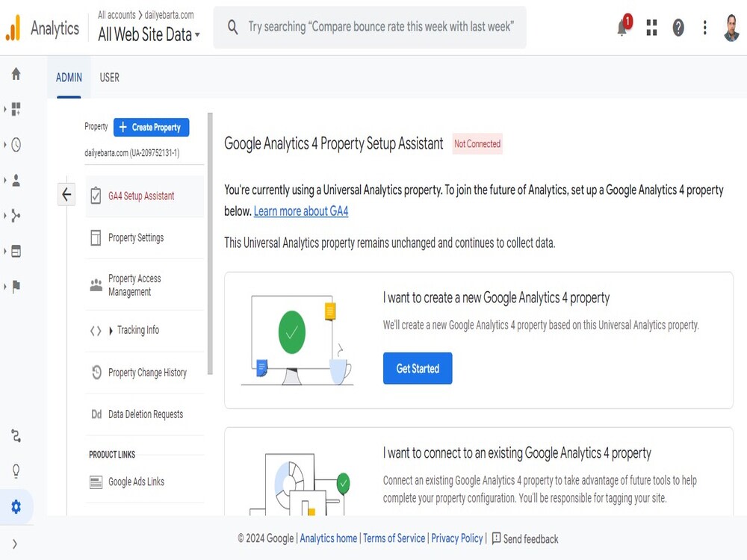Go to Home in left sidebar
Viewport: 747px width, 560px height.
tap(16, 74)
